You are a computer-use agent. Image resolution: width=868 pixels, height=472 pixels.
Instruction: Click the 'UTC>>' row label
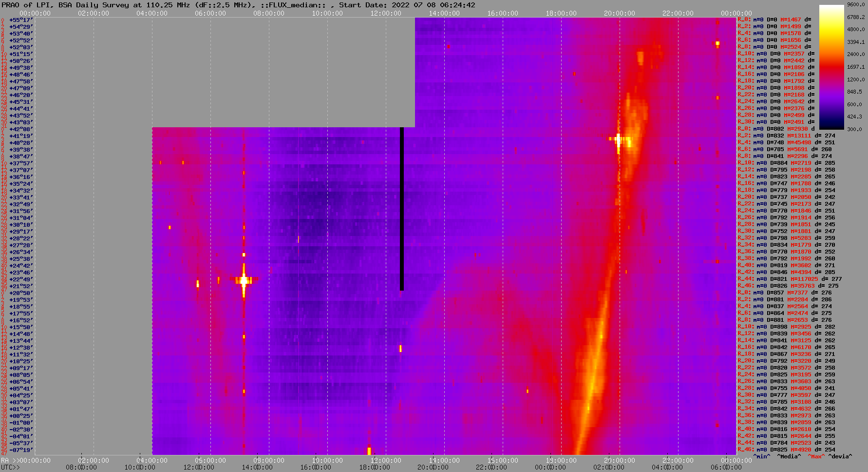coord(11,467)
